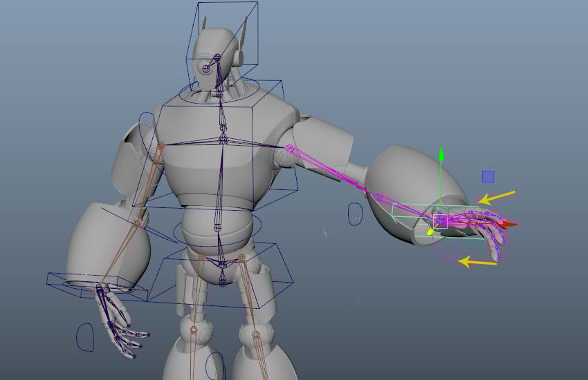Select the knee joint on the right-side leg

click(256, 334)
